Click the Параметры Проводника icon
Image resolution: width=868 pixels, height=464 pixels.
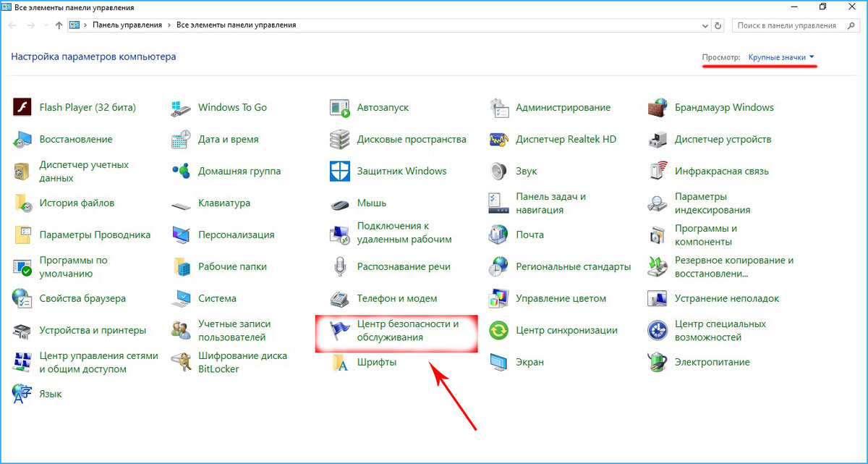click(x=22, y=235)
